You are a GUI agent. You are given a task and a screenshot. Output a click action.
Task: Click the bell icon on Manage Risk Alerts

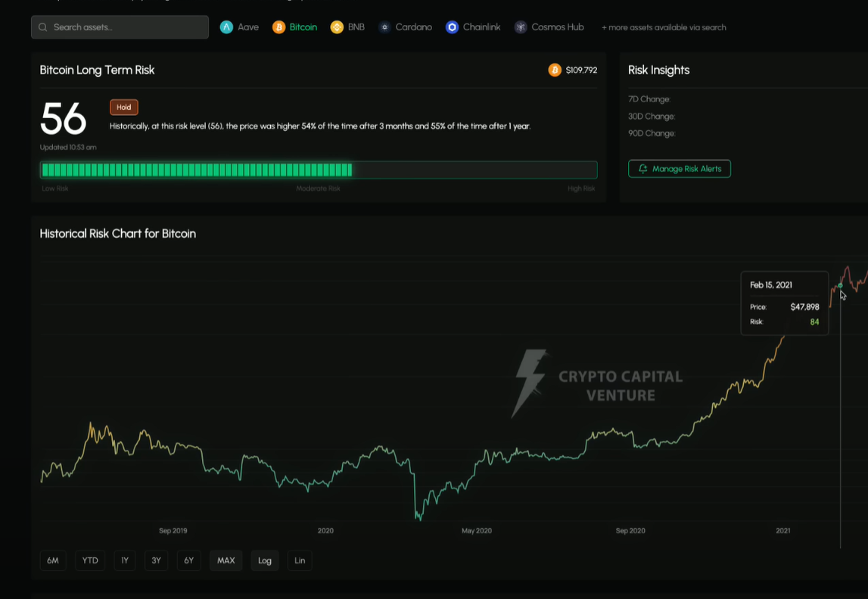coord(643,169)
